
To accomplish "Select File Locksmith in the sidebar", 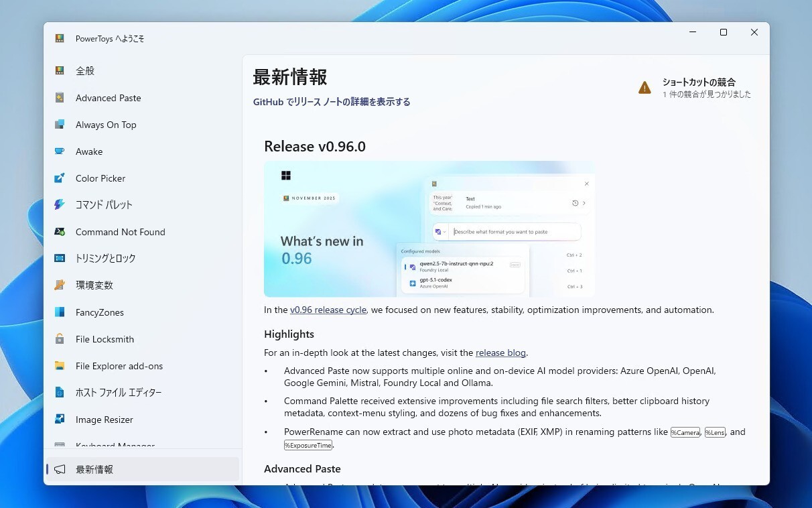I will click(105, 339).
